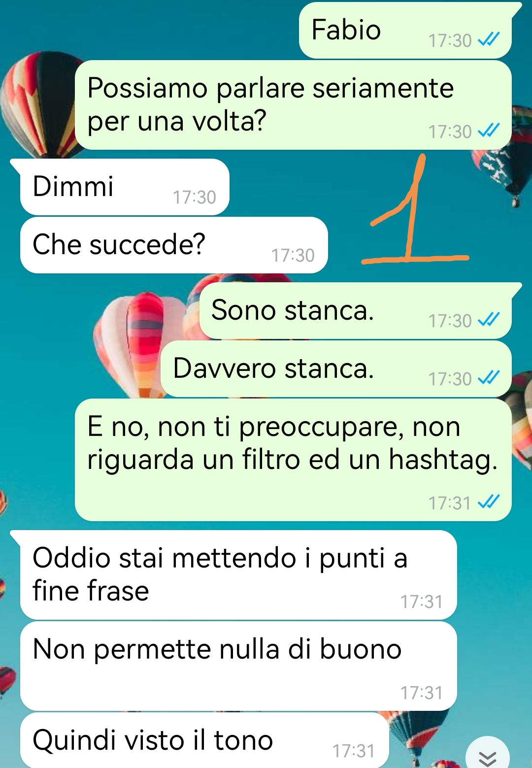Select the "Fabio" message bubble
The height and width of the screenshot is (768, 532).
point(405,31)
